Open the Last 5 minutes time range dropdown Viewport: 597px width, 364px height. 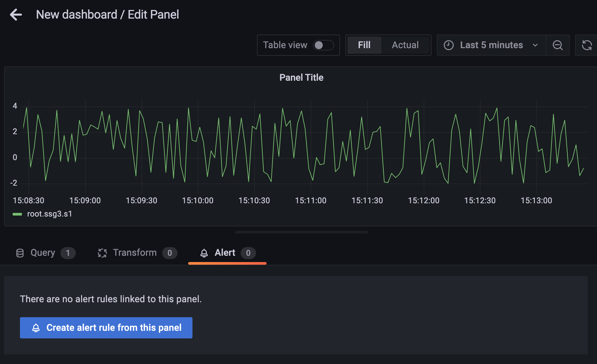click(x=491, y=45)
